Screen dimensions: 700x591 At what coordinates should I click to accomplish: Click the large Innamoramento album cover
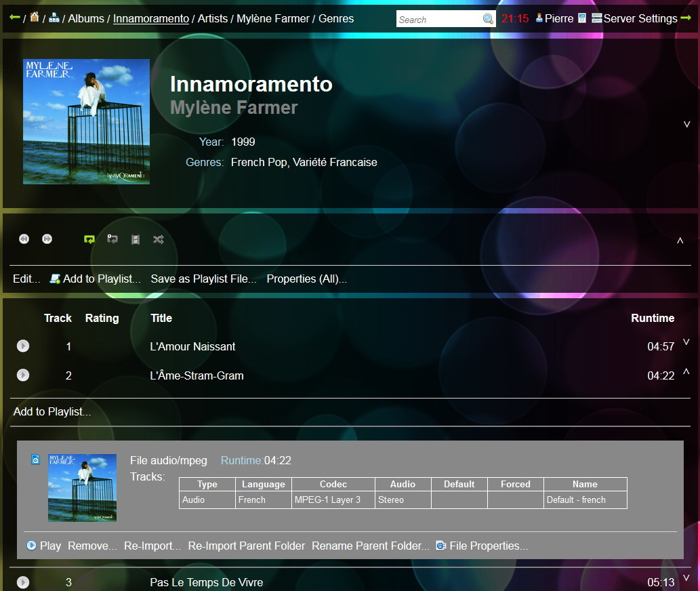[x=86, y=121]
